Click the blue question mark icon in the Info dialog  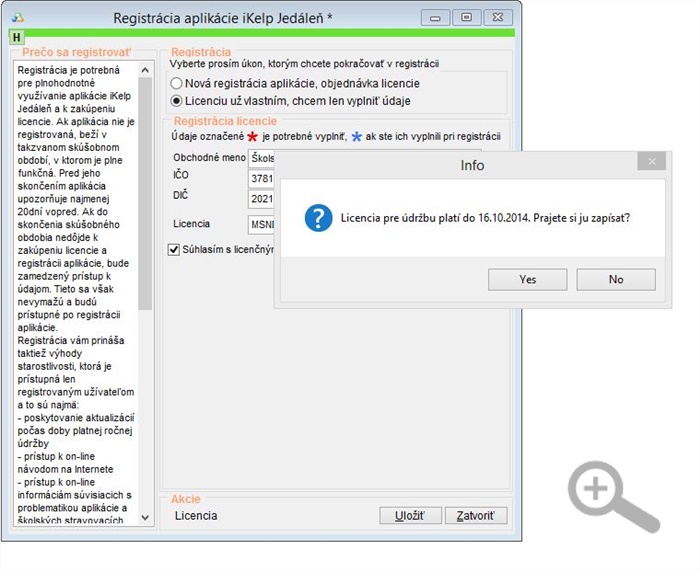(x=318, y=218)
